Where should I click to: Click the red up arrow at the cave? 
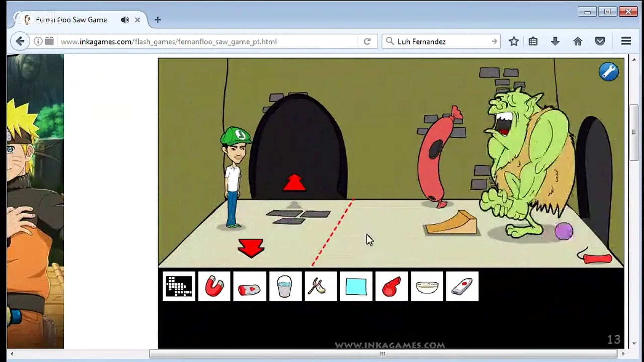(294, 183)
